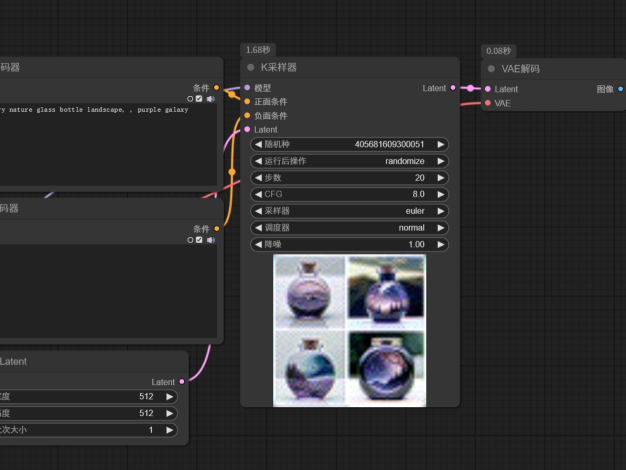Open the bottom-left bottle preview thumbnail
626x470 pixels.
pos(310,368)
